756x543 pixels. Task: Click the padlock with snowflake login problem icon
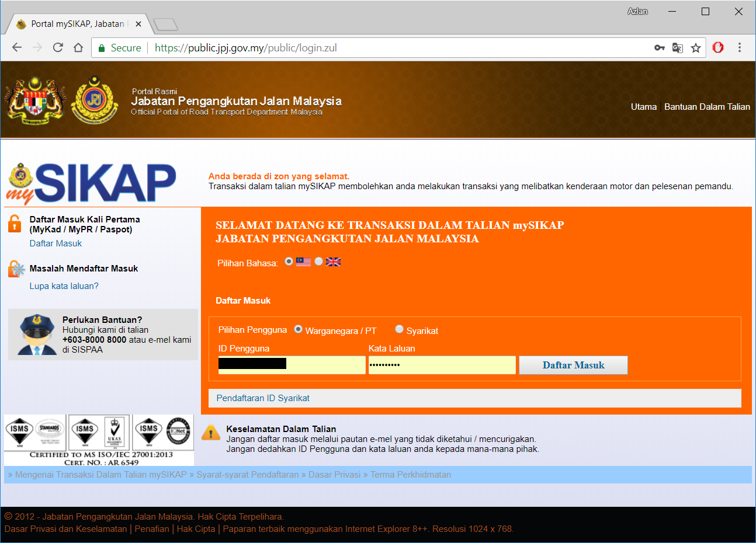tap(16, 269)
